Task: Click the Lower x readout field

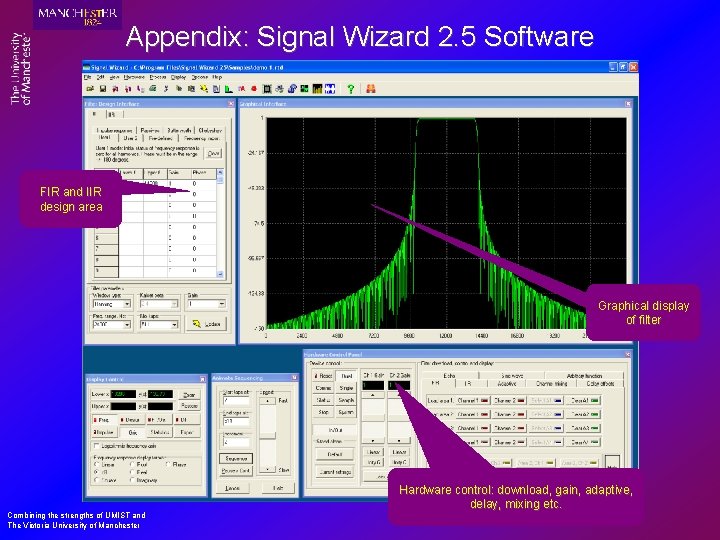Action: (x=123, y=394)
